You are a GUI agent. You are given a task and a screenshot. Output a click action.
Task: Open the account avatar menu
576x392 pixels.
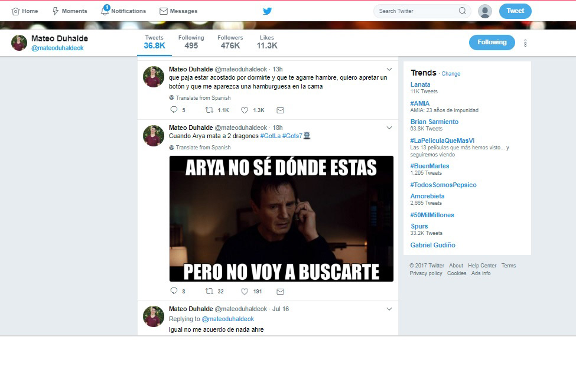coord(484,11)
